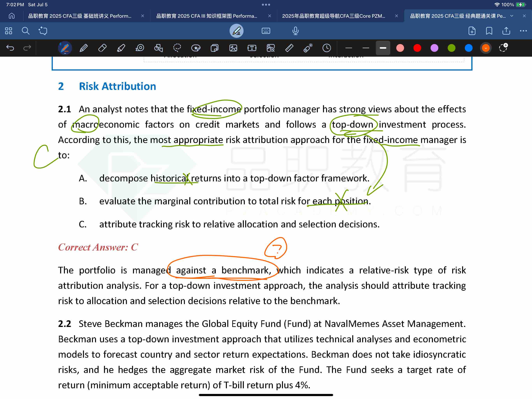The height and width of the screenshot is (399, 532).
Task: Bookmark the current page
Action: [489, 31]
